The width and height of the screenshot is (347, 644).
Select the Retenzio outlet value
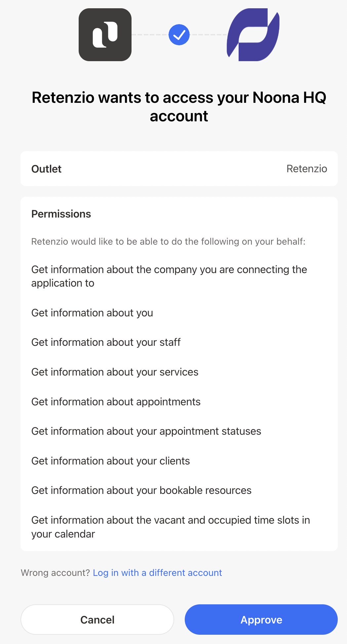(307, 169)
